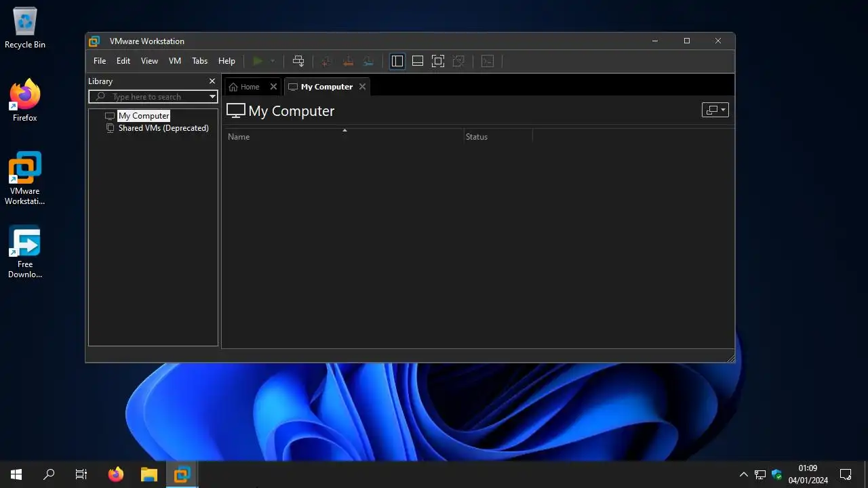Open the taskbar clock and date
Viewport: 868px width, 488px height.
(808, 474)
